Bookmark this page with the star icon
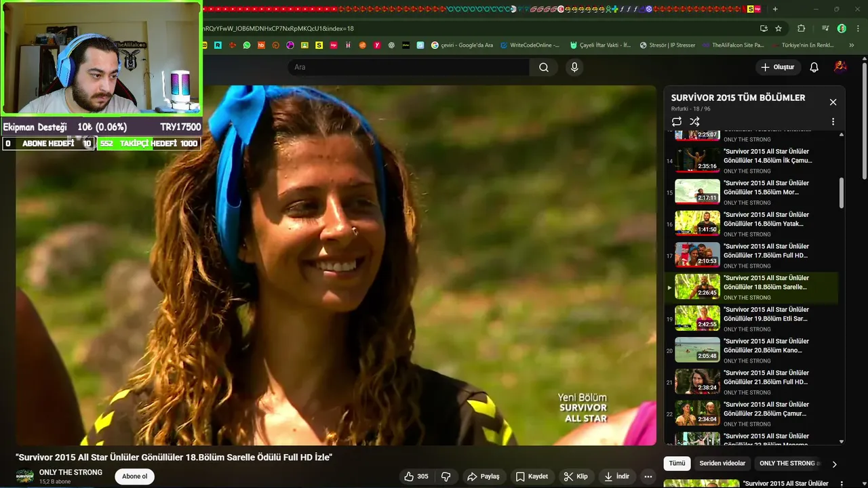 778,28
